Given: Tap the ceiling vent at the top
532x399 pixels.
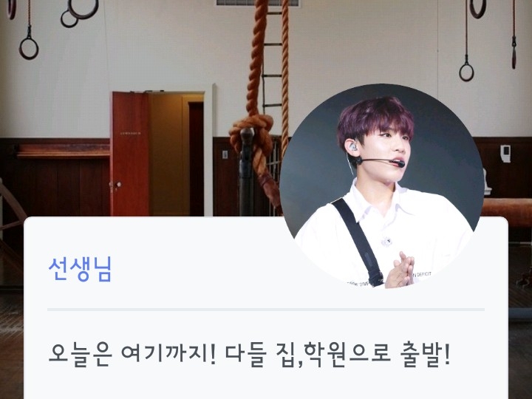Looking at the screenshot, I should (x=258, y=3).
